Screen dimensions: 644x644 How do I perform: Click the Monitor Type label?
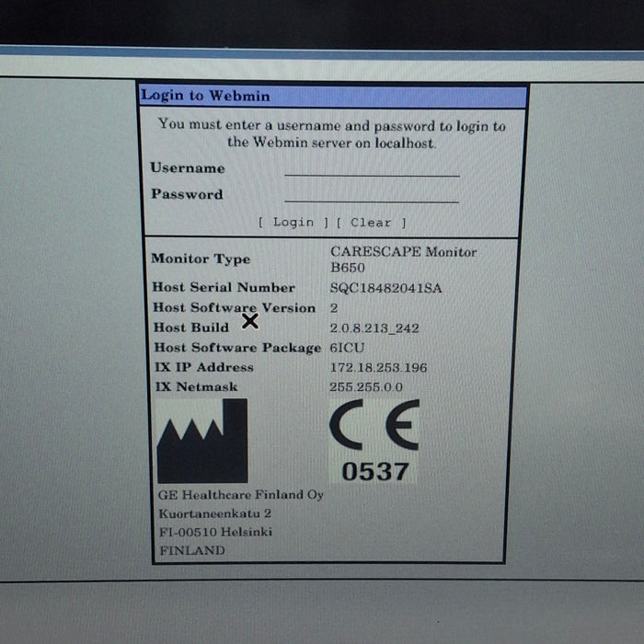tap(200, 259)
